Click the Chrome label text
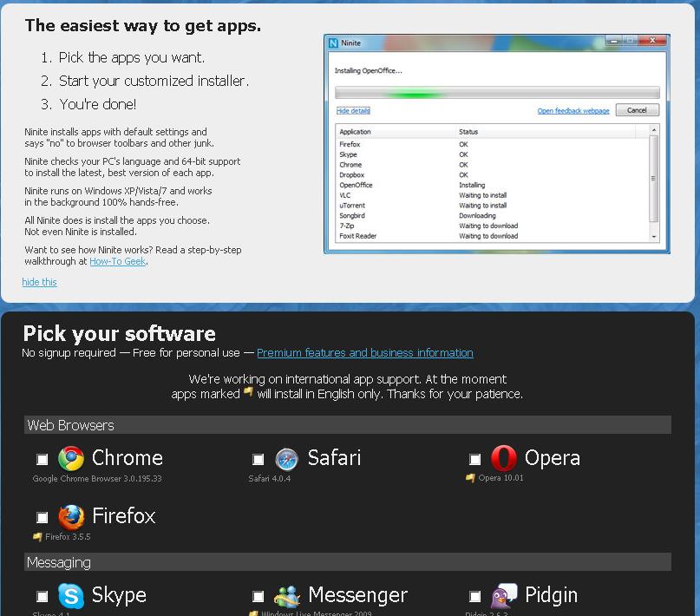The image size is (700, 616). (x=128, y=458)
